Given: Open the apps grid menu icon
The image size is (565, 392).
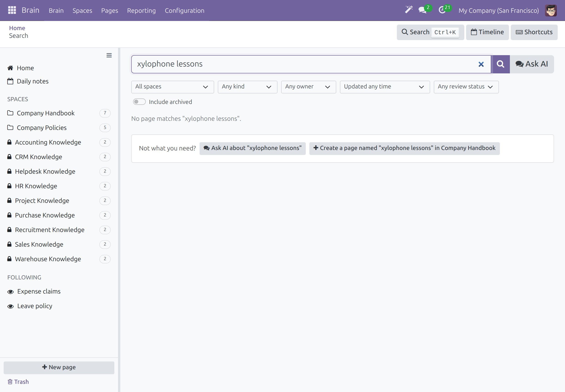Looking at the screenshot, I should pos(12,10).
